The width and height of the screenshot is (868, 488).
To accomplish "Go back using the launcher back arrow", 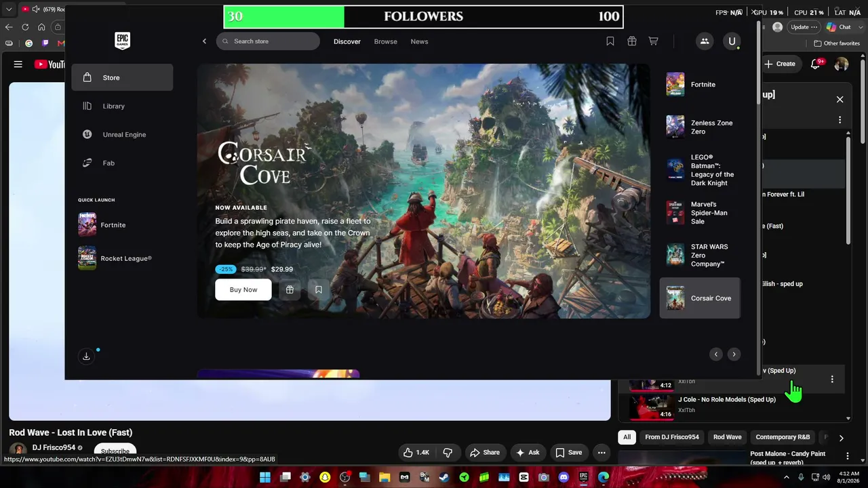I will pos(204,41).
